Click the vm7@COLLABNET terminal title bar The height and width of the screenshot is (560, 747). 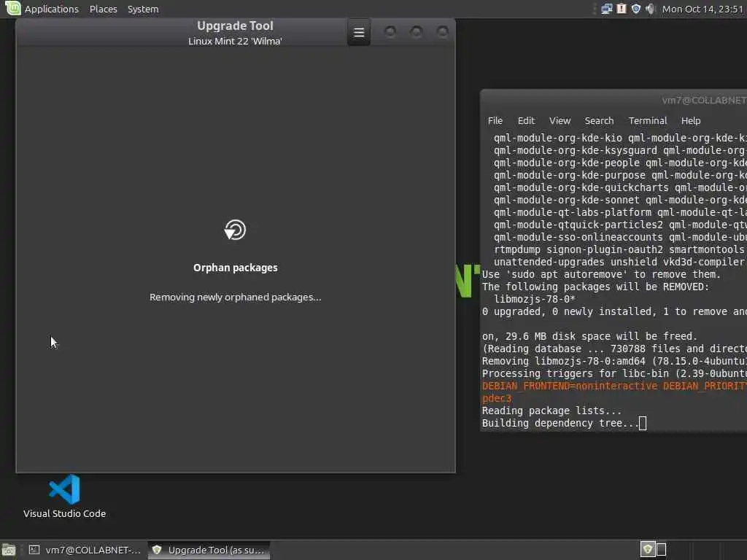(x=614, y=101)
